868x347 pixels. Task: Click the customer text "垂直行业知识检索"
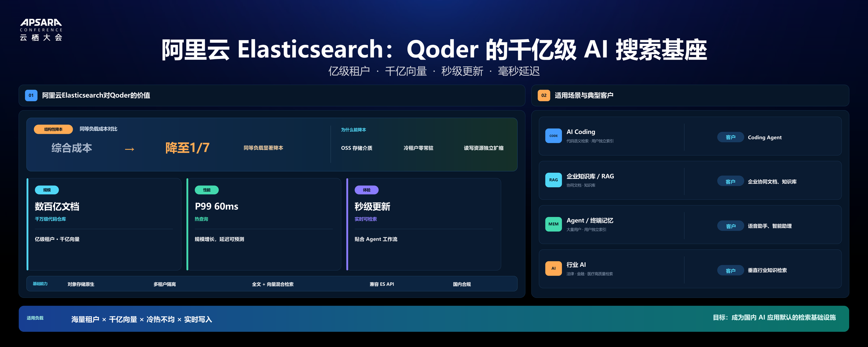tap(767, 270)
